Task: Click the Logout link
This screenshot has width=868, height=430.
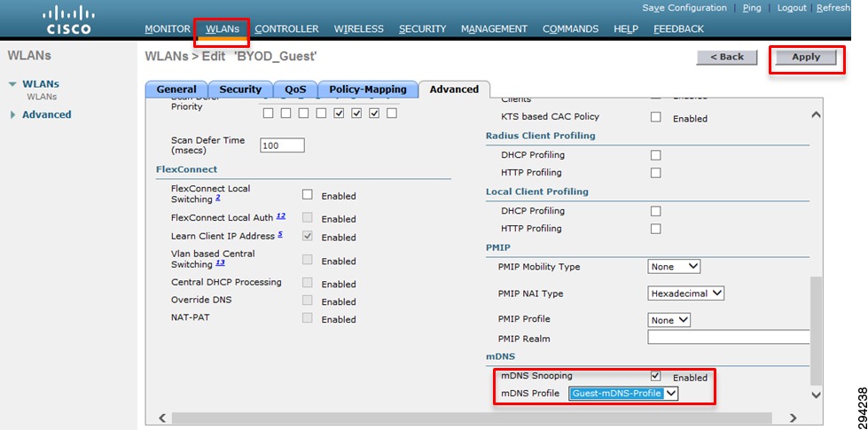Action: coord(792,8)
